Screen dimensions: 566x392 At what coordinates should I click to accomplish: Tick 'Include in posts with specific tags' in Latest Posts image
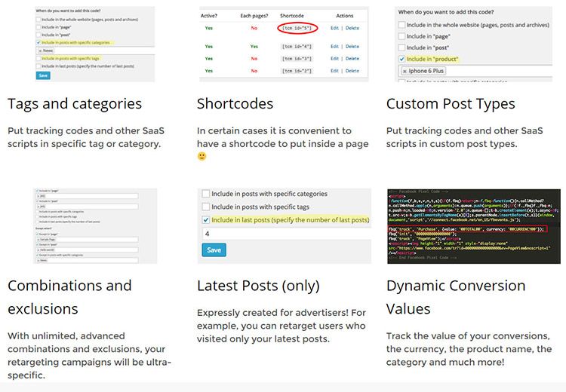206,207
